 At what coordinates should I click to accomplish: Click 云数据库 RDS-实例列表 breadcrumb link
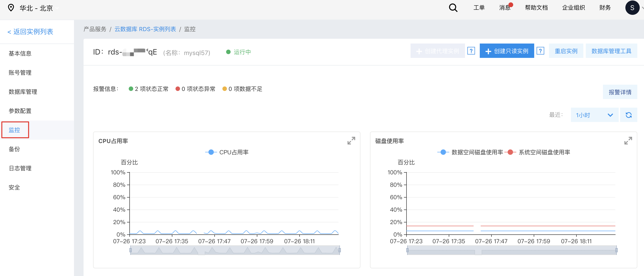pyautogui.click(x=145, y=29)
